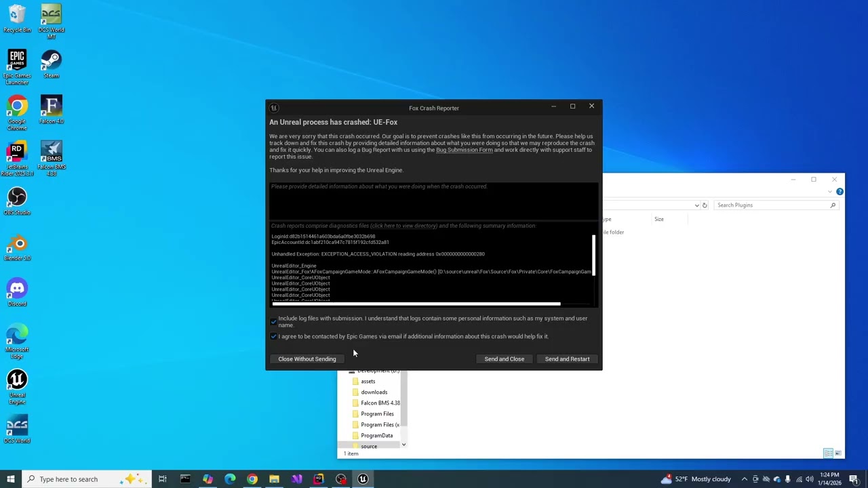Open Visual Studio from the taskbar
This screenshot has width=868, height=488.
tap(296, 479)
